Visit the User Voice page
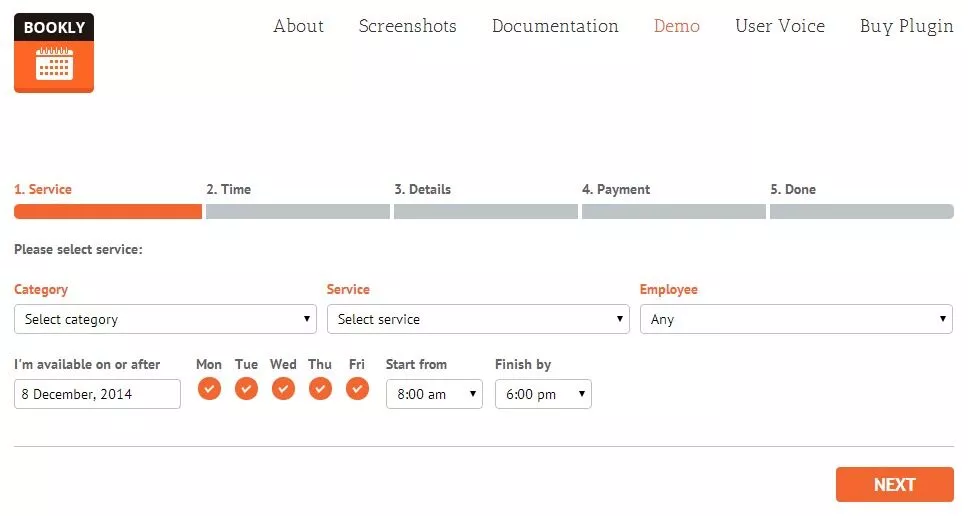968x516 pixels. tap(780, 26)
